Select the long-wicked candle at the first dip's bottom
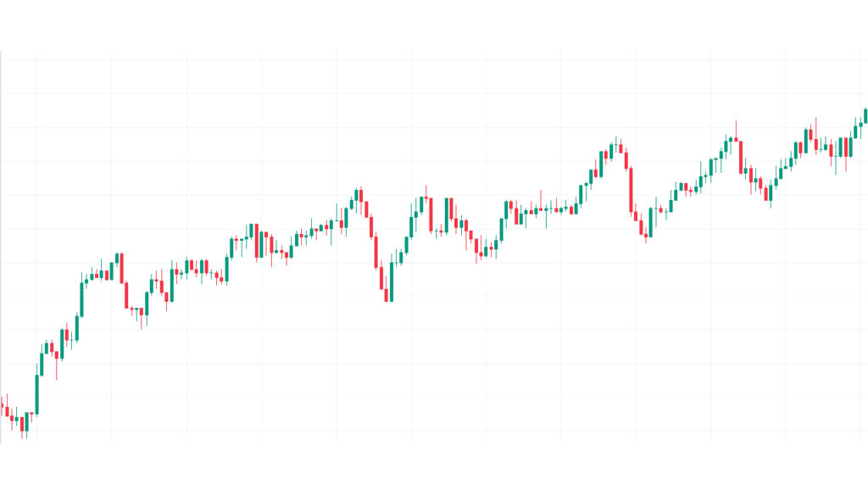The height and width of the screenshot is (495, 868). coord(141,314)
